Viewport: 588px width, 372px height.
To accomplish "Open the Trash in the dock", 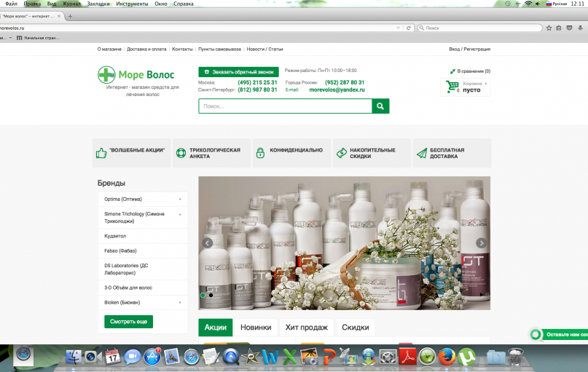I will pos(516,357).
